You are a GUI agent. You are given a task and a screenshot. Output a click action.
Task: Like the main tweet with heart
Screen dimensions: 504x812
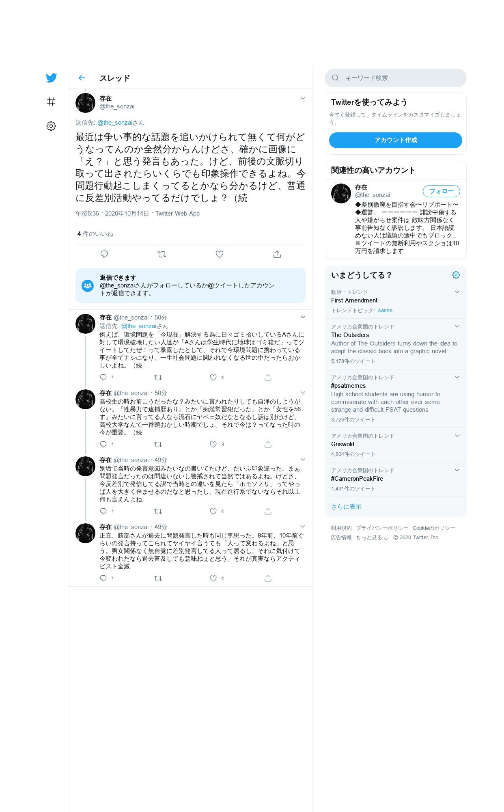click(x=220, y=254)
